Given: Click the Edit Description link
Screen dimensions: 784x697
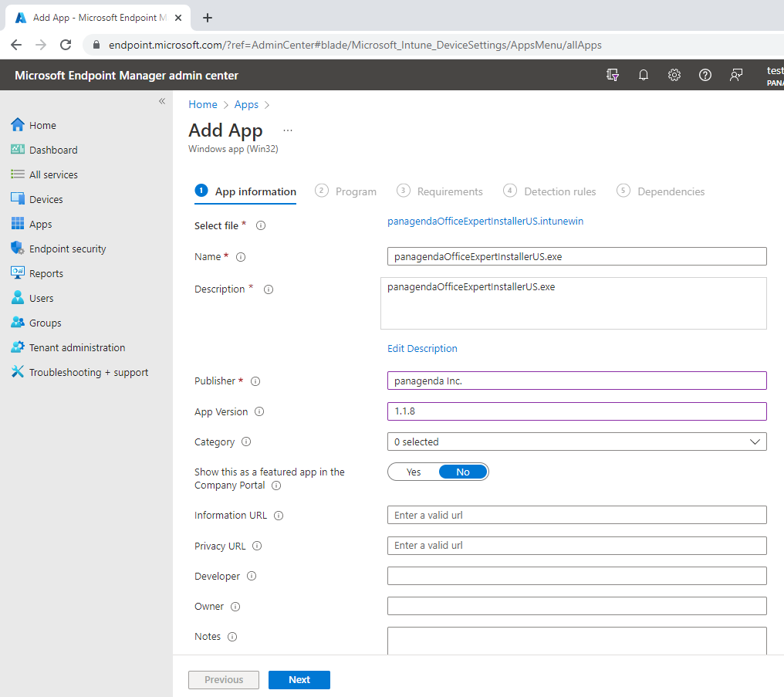Looking at the screenshot, I should (x=422, y=348).
